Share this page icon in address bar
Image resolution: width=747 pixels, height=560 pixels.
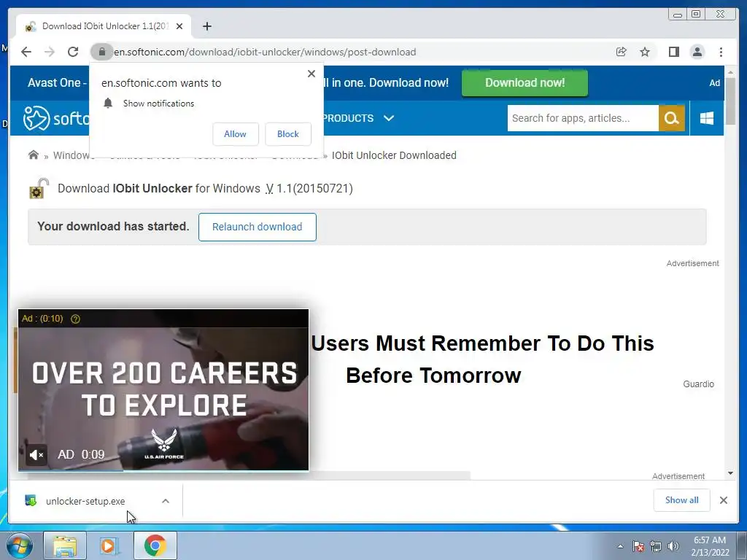point(622,52)
